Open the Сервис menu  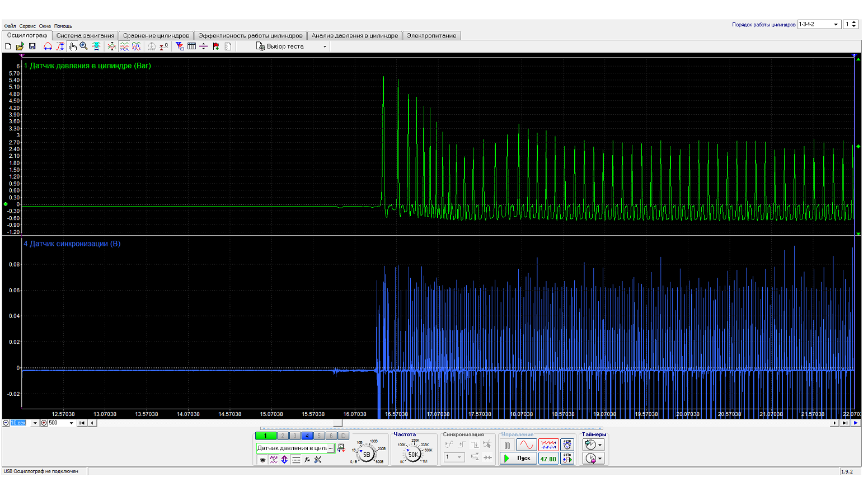[27, 26]
